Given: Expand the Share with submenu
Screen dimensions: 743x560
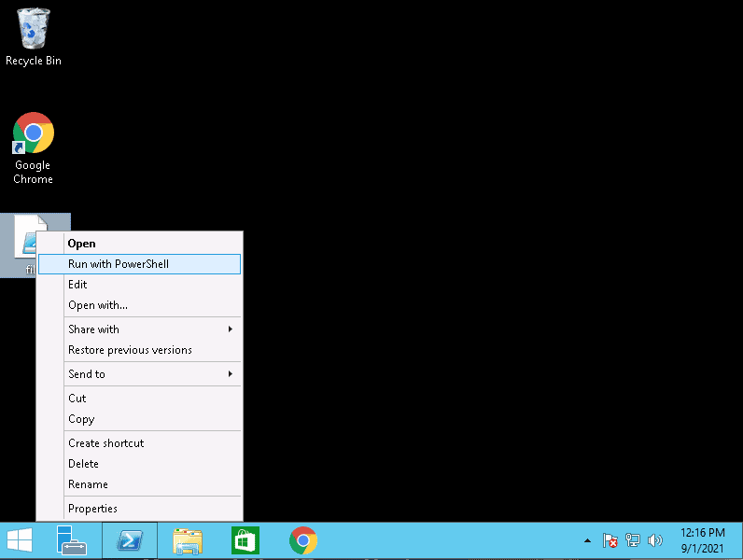Looking at the screenshot, I should point(139,329).
